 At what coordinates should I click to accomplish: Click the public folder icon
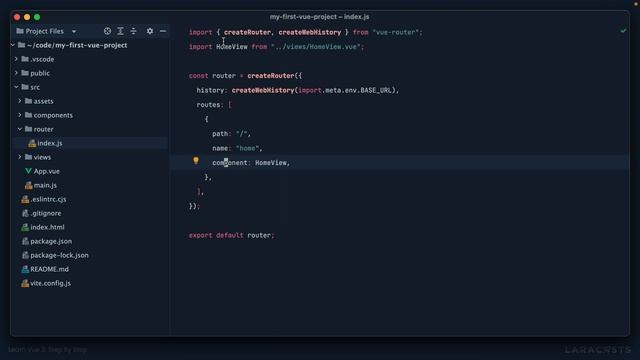pyautogui.click(x=25, y=73)
